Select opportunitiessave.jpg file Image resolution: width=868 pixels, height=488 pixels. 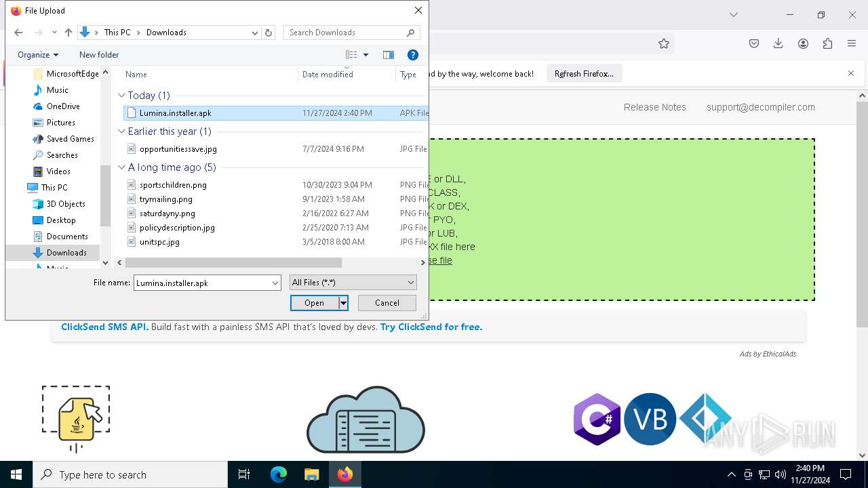(178, 149)
